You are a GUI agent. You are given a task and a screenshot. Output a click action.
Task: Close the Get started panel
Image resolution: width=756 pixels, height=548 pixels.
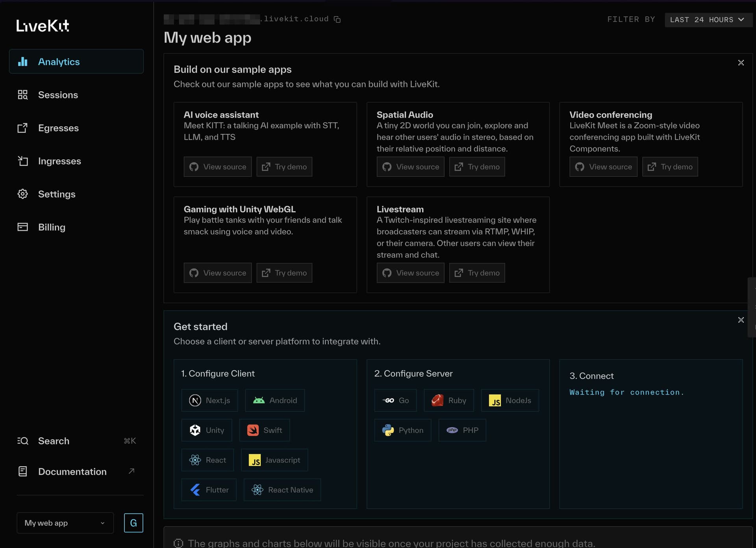[741, 320]
